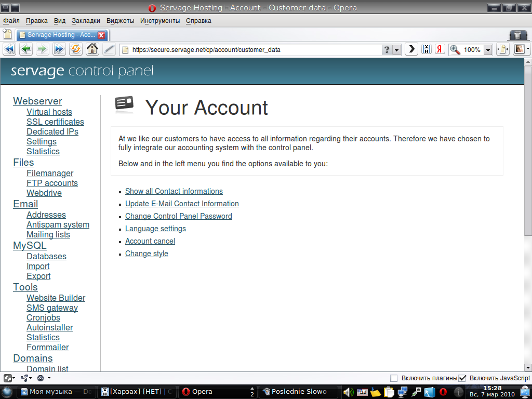Click the Yandex search icon
Screen dimensions: 532x399
coord(440,49)
